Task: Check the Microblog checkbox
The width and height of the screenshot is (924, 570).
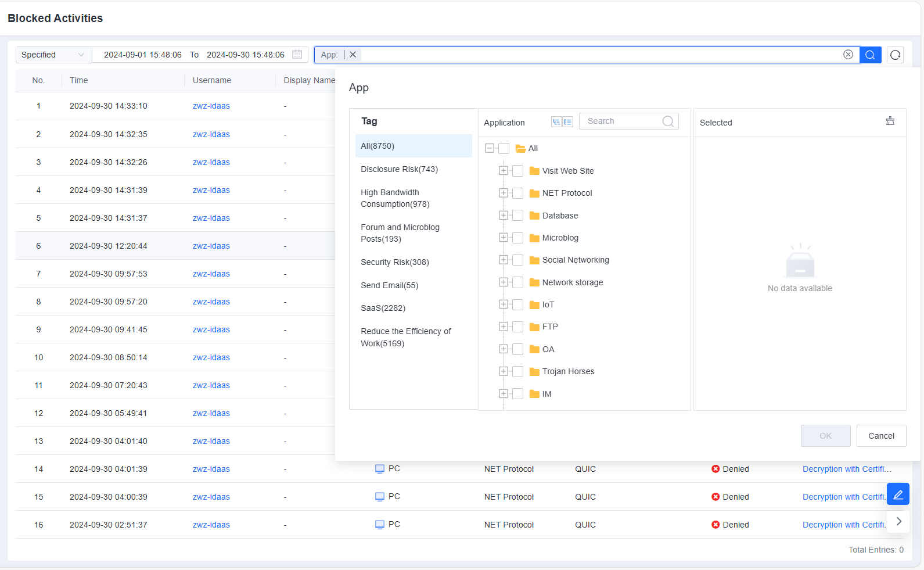Action: (517, 238)
